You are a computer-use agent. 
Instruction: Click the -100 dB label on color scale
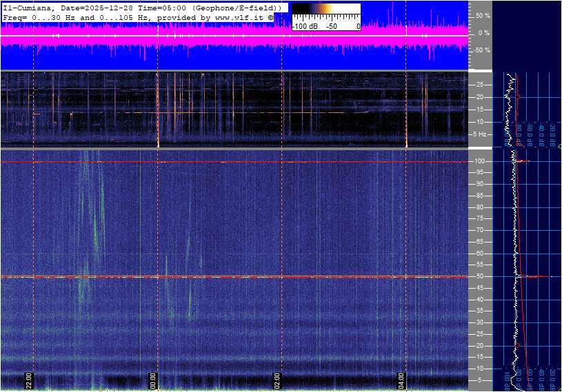click(x=304, y=26)
